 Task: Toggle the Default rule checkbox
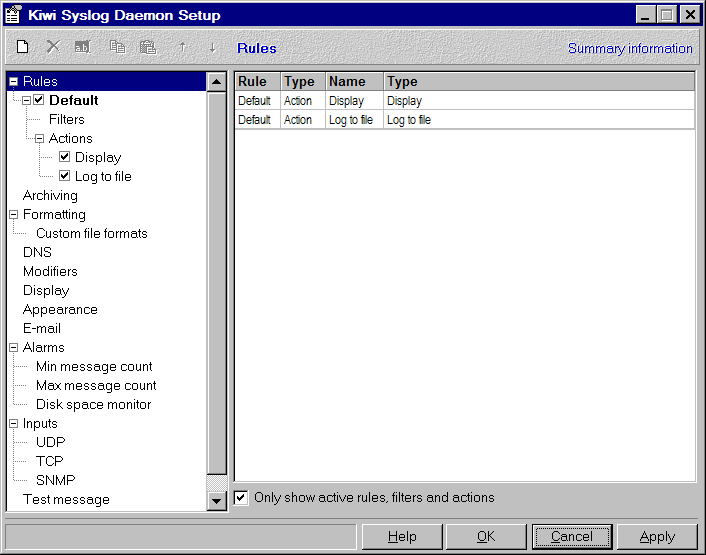(x=39, y=100)
